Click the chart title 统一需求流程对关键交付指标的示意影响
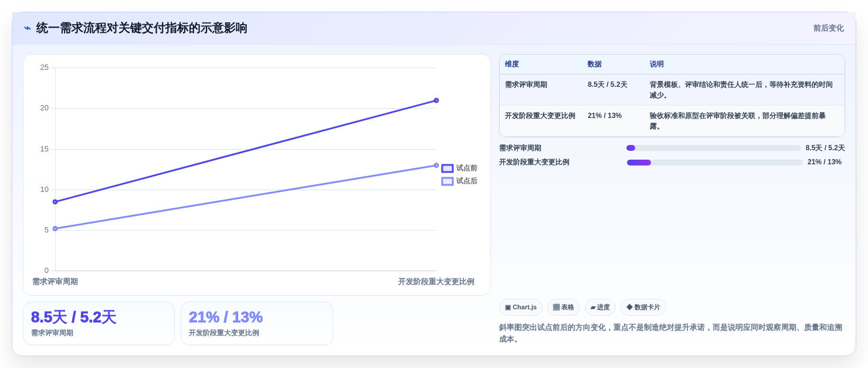The height and width of the screenshot is (368, 868). tap(142, 28)
